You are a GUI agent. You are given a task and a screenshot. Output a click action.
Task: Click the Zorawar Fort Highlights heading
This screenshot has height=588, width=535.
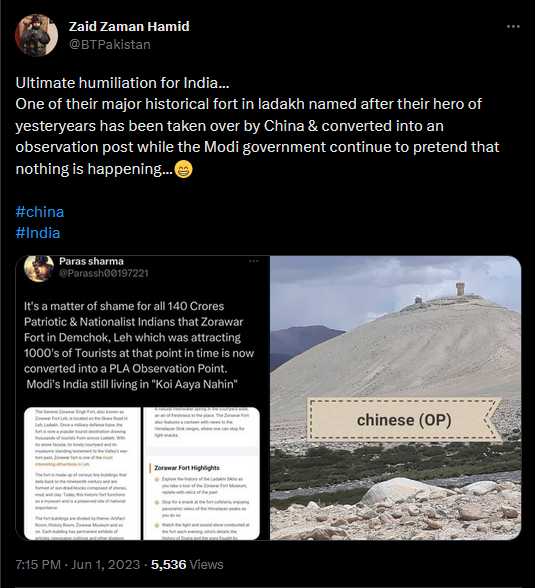(187, 468)
